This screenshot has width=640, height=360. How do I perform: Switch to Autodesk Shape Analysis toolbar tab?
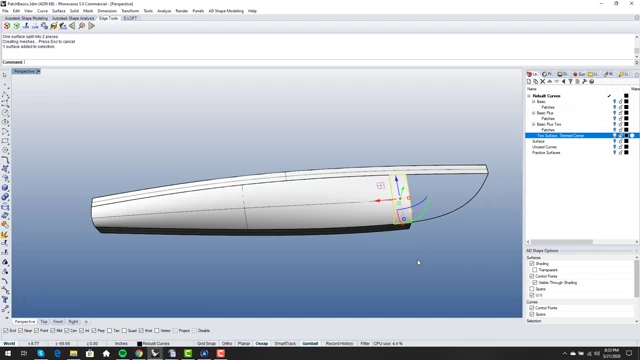click(73, 18)
